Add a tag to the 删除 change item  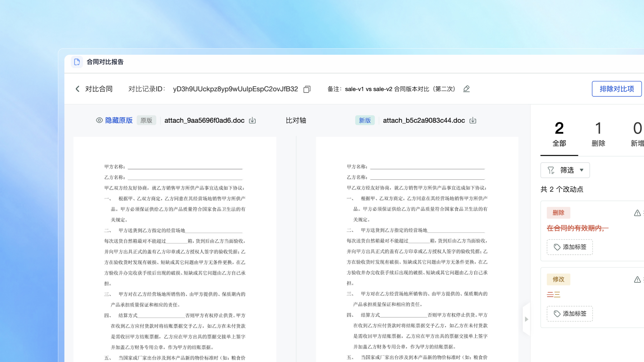(x=570, y=247)
